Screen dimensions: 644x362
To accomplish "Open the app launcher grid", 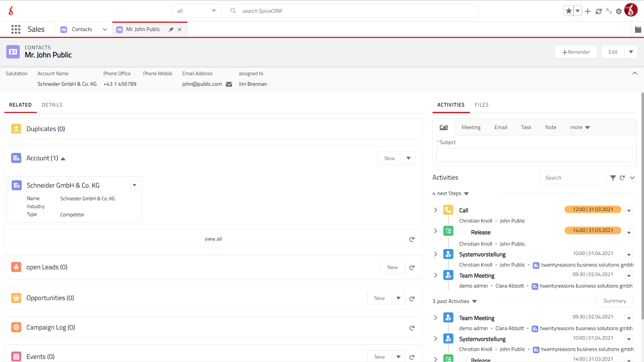I will coord(16,29).
